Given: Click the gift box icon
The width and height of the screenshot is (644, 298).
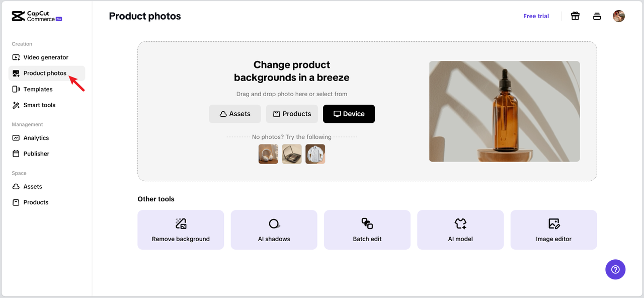Looking at the screenshot, I should (x=575, y=16).
